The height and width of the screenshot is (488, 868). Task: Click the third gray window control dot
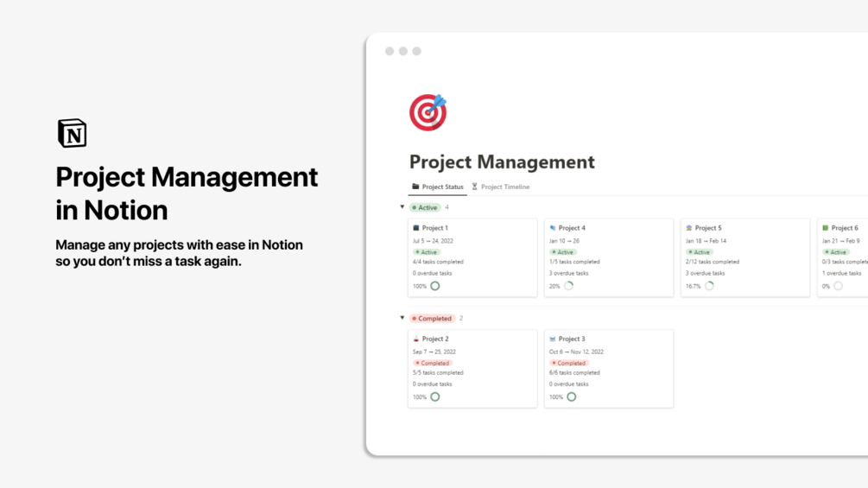417,51
